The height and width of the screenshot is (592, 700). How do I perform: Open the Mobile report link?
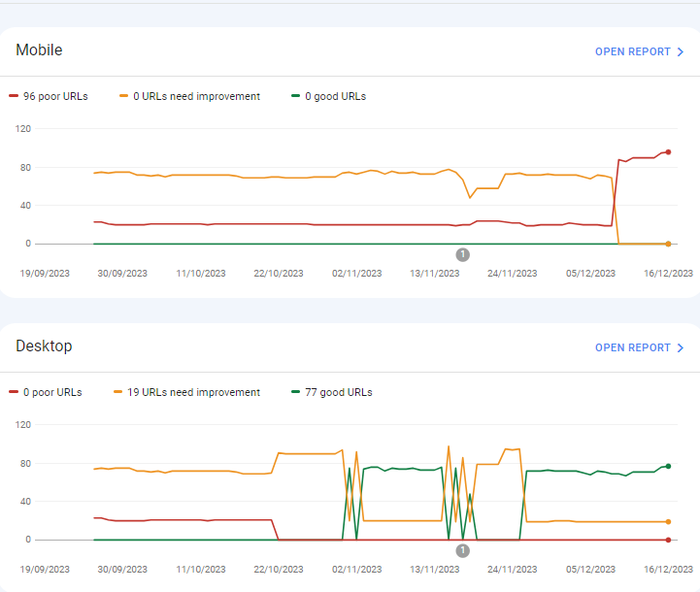tap(632, 51)
